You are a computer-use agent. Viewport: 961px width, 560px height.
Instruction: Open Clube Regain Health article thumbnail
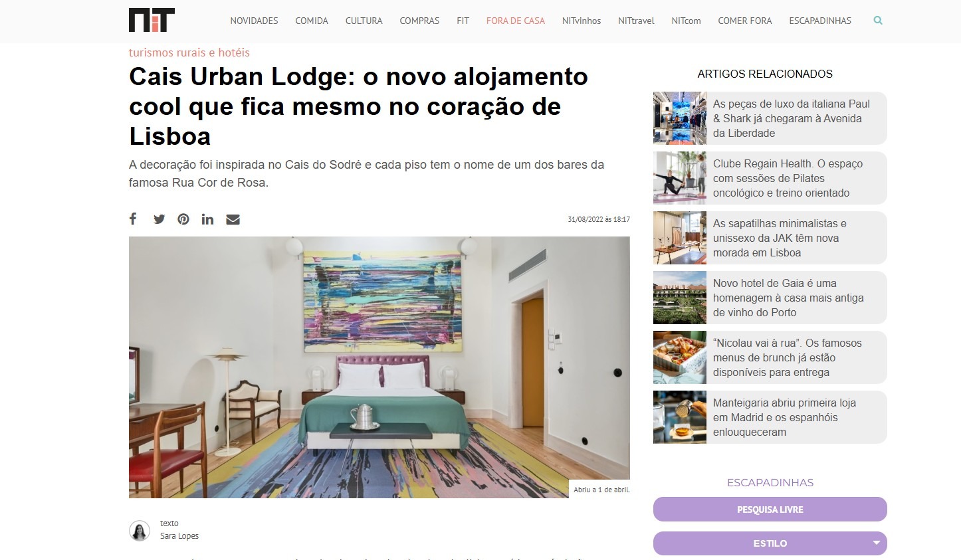680,178
